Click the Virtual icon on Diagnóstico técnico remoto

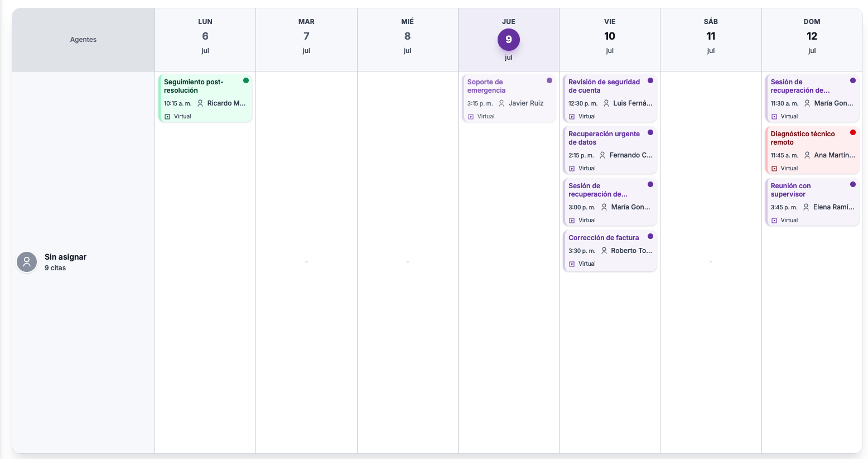pyautogui.click(x=774, y=169)
